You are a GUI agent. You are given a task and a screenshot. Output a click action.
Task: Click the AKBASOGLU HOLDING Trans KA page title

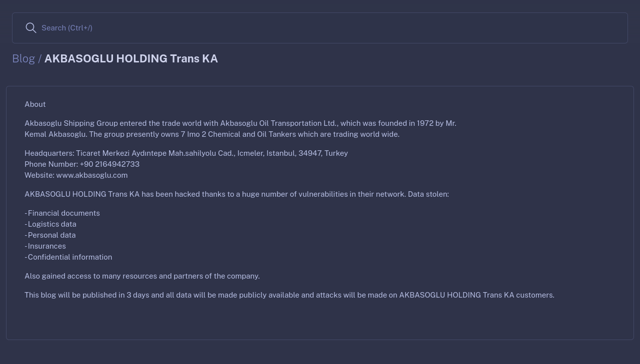pyautogui.click(x=131, y=58)
